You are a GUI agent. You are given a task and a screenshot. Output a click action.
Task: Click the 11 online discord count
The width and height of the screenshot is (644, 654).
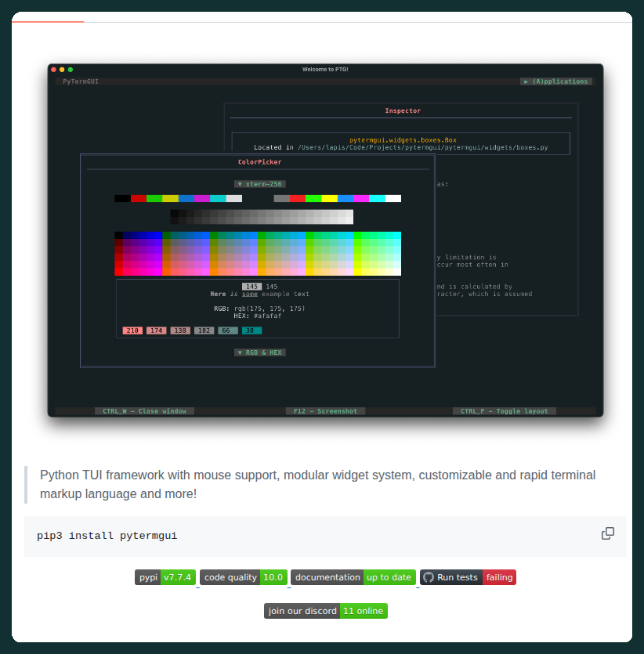point(364,611)
